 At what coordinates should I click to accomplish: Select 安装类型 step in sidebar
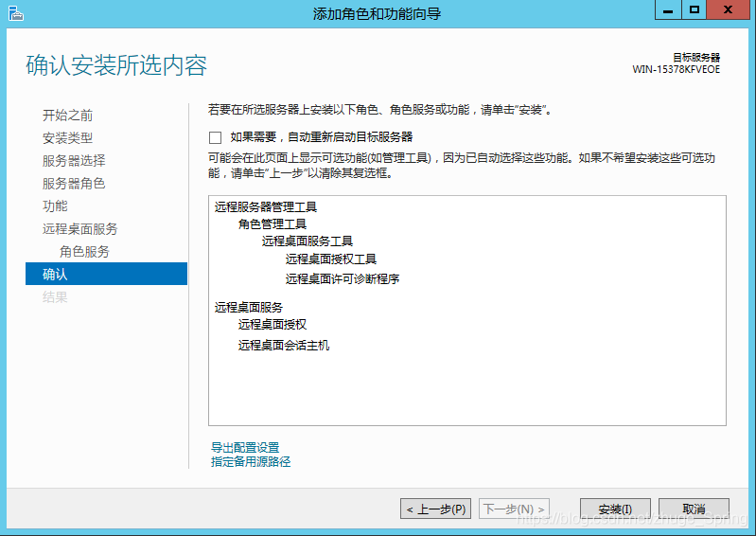[x=67, y=138]
